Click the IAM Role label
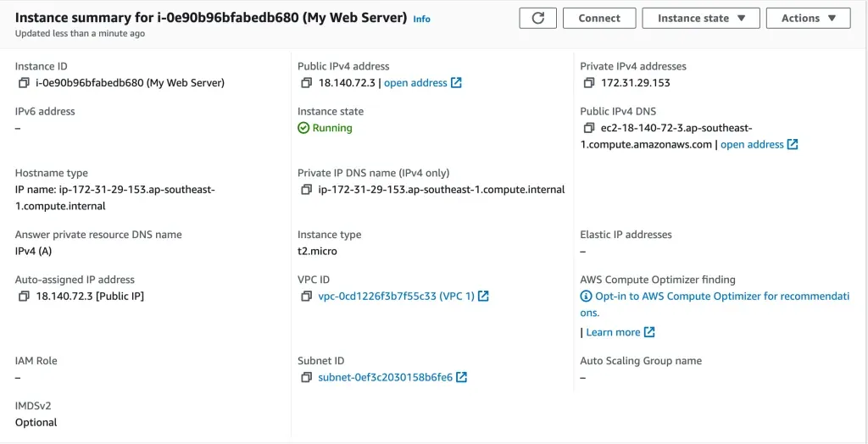The image size is (868, 444). [36, 361]
